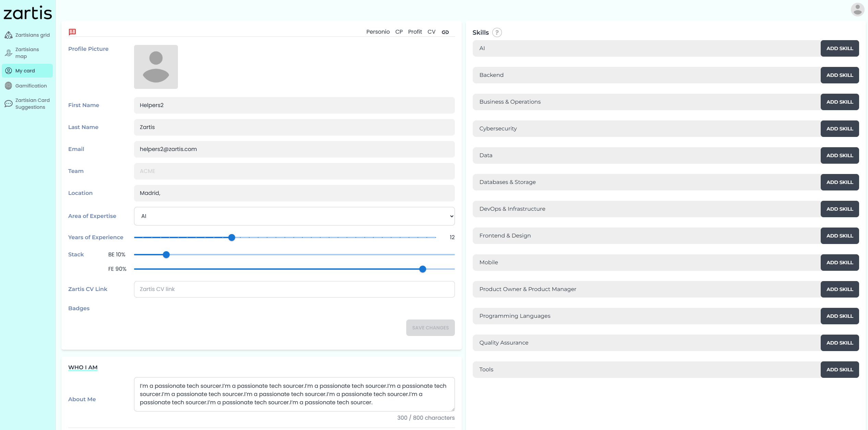
Task: Add a skill to the Tools category
Action: 840,370
